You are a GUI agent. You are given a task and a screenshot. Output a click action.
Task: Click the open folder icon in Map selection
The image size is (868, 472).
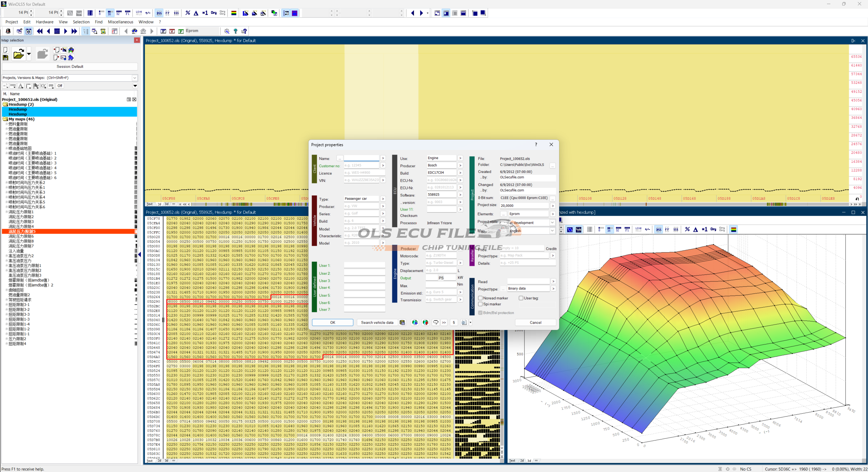[x=18, y=54]
